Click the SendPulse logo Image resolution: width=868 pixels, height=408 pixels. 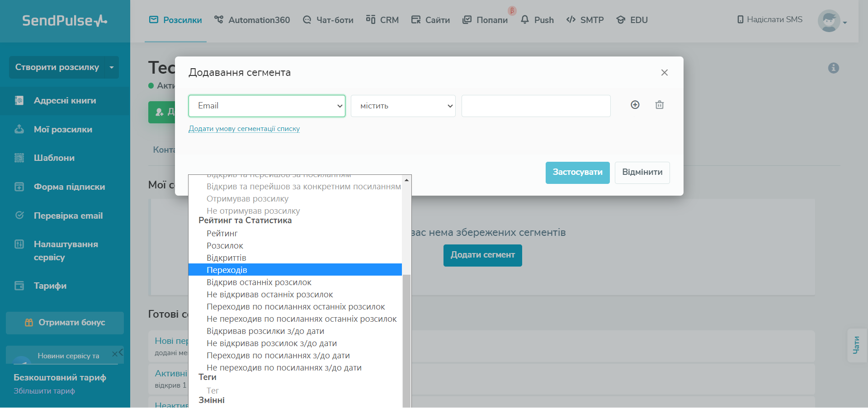click(65, 20)
